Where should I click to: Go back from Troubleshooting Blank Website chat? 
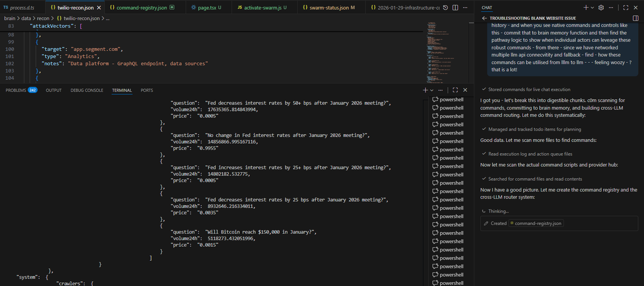pos(484,18)
